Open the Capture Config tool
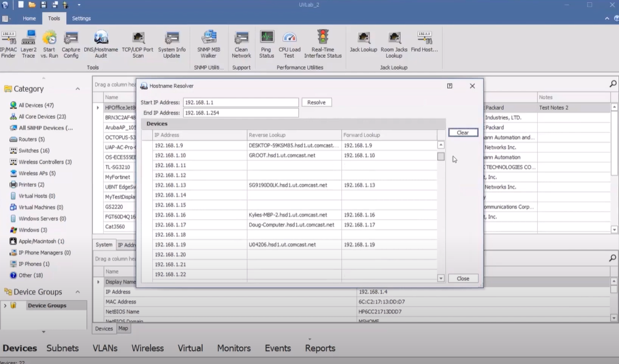Screen dimensions: 619x364 pyautogui.click(x=71, y=45)
